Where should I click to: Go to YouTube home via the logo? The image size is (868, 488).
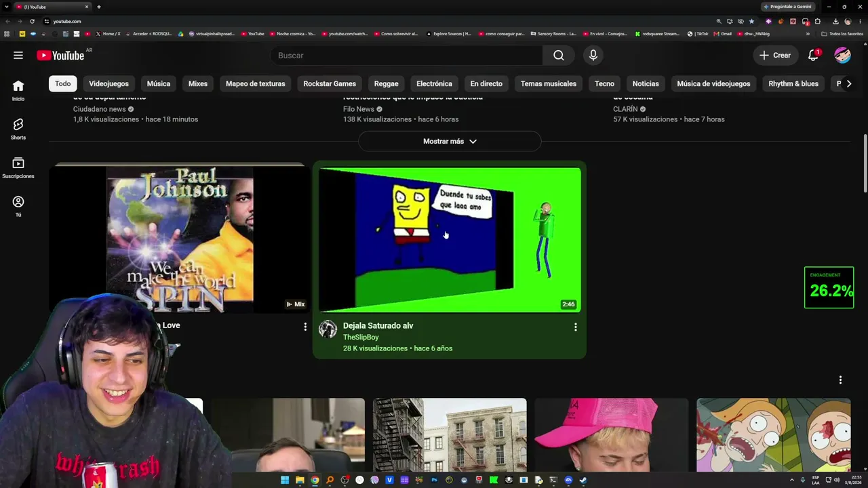tap(60, 56)
